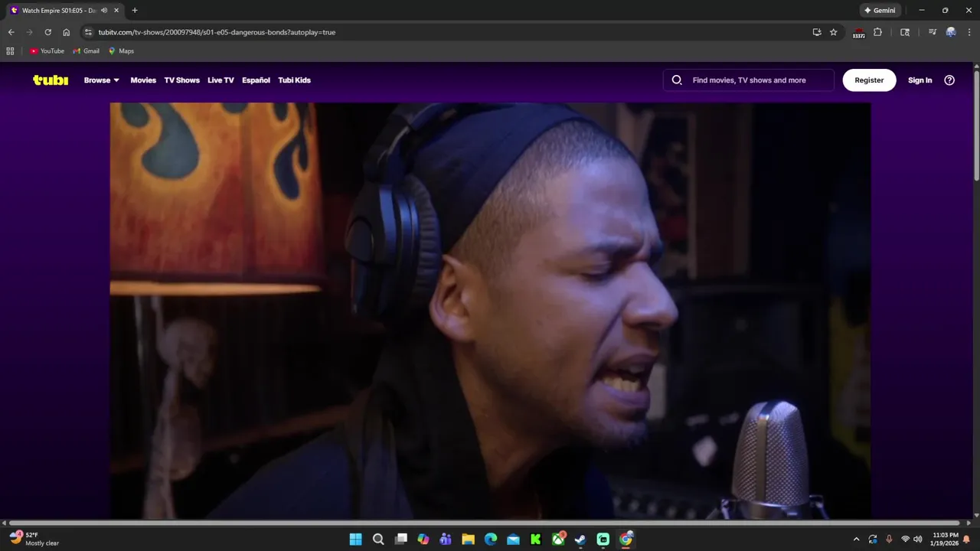Viewport: 980px width, 551px height.
Task: Click the Register button
Action: click(x=869, y=80)
